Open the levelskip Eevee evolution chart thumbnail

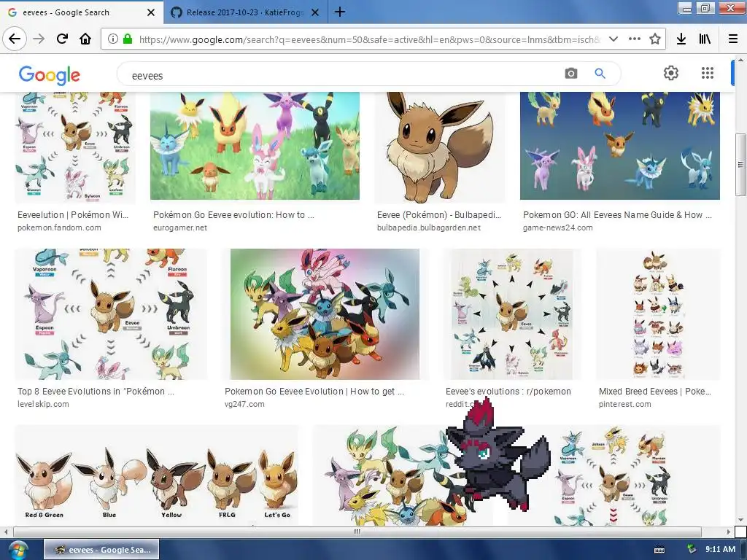click(x=111, y=314)
